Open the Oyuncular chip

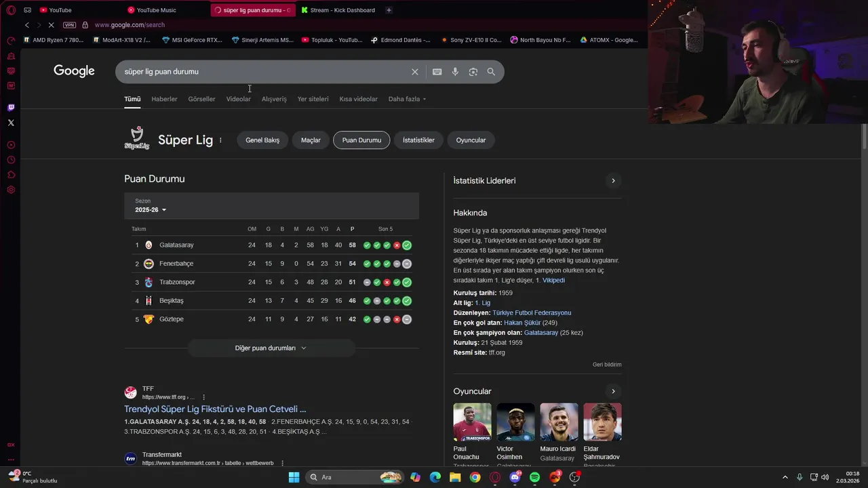coord(471,140)
